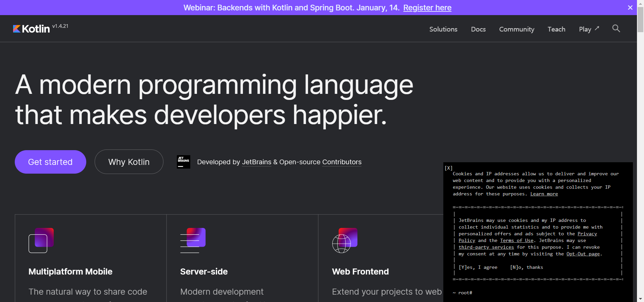Open the Community menu
Viewport: 644px width, 302px height.
(x=516, y=29)
